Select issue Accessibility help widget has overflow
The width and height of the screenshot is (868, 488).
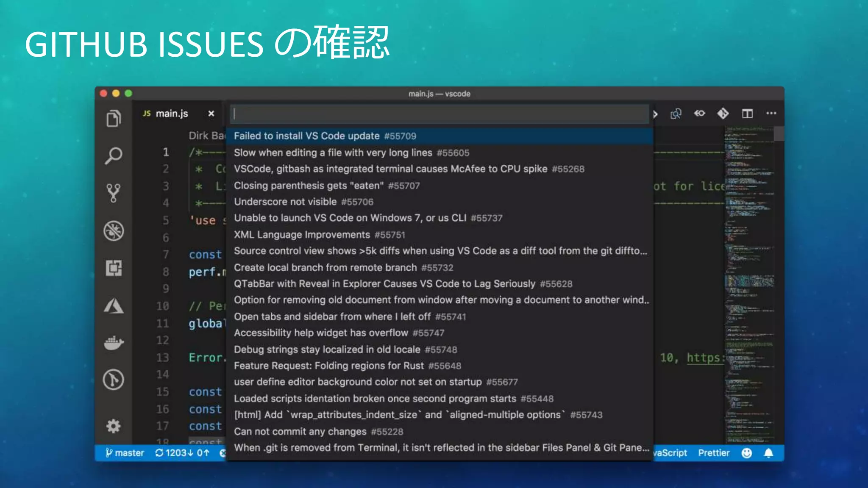point(440,333)
